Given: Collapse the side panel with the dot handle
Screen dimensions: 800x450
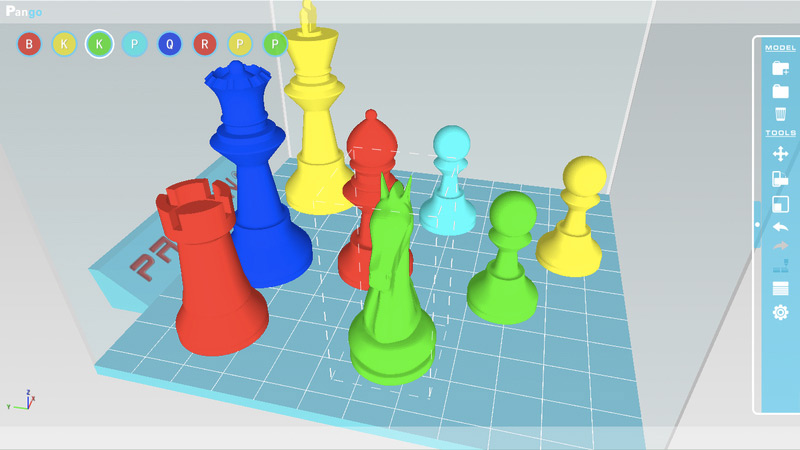Looking at the screenshot, I should coord(757,224).
